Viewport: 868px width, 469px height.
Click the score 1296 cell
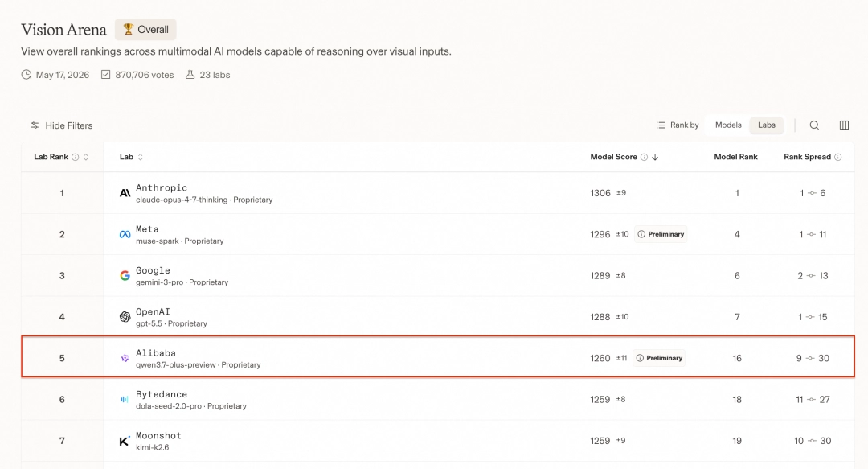(x=600, y=235)
